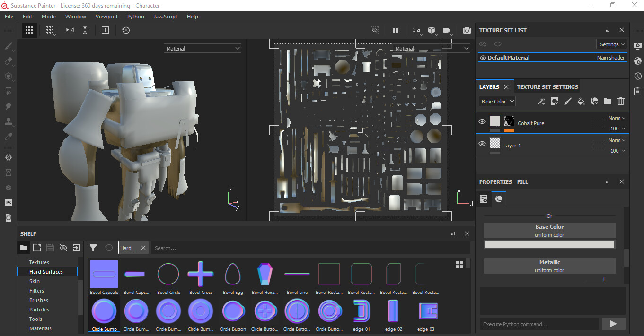Select the Hard Surfaces shelf category
The height and width of the screenshot is (336, 644).
pyautogui.click(x=47, y=271)
